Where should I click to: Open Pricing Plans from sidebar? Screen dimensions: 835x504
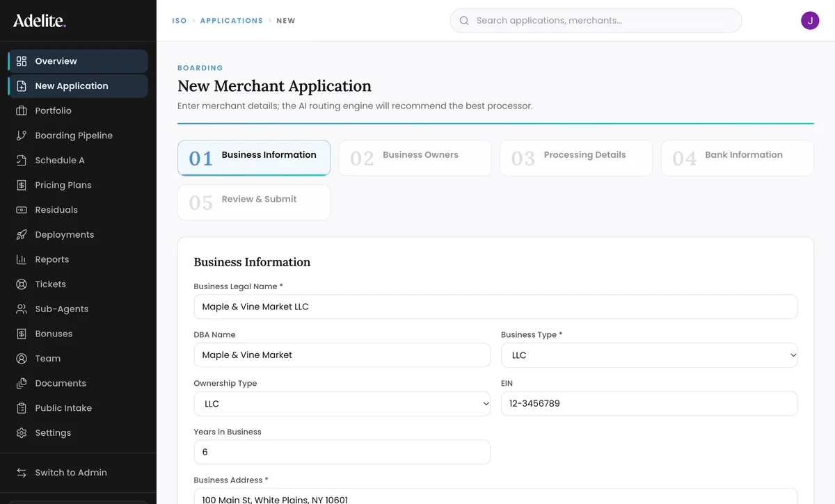78,185
